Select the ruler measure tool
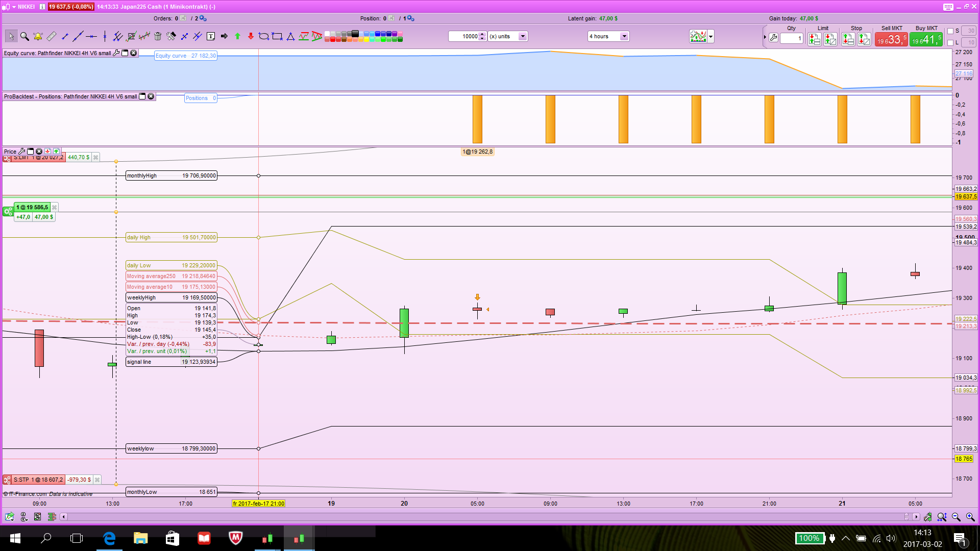 (x=51, y=36)
